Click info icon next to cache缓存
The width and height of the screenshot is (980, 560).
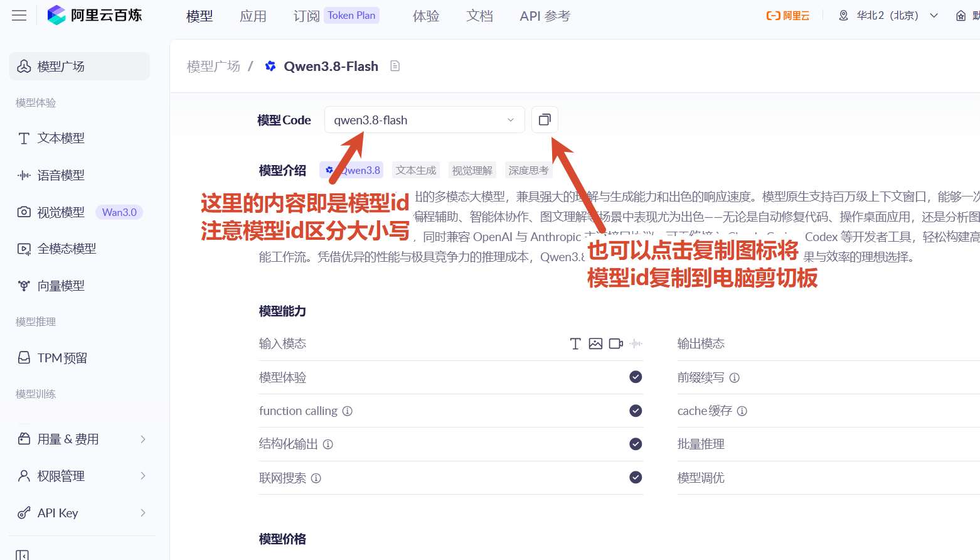(742, 411)
